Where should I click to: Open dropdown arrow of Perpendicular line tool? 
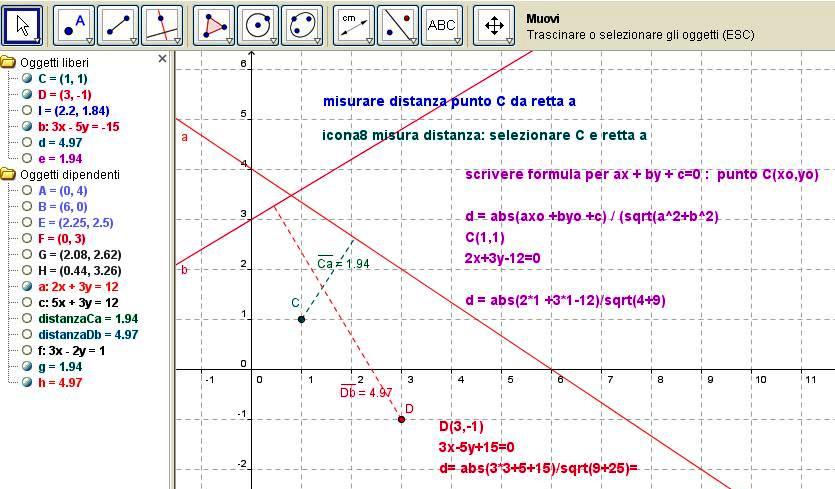click(177, 41)
